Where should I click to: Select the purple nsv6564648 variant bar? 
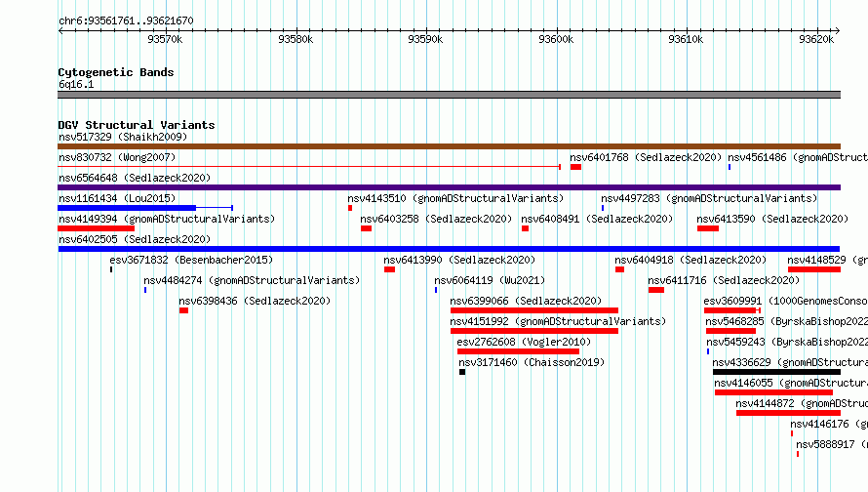(449, 187)
